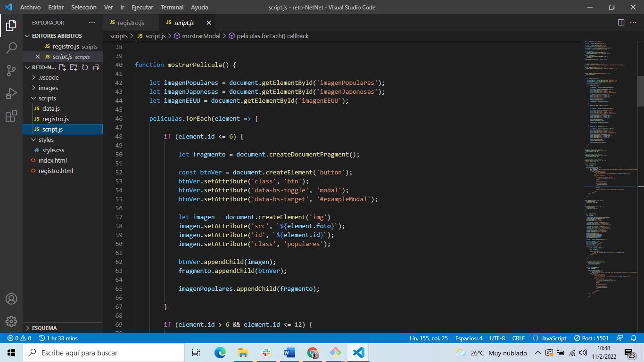This screenshot has height=362, width=644.
Task: Click errors and warnings count in status bar
Action: pos(19,338)
